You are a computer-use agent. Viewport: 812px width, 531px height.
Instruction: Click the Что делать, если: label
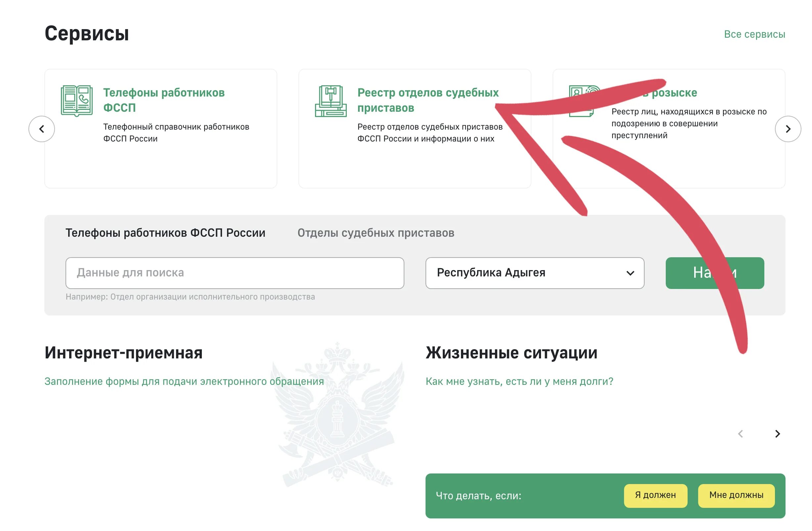tap(478, 495)
